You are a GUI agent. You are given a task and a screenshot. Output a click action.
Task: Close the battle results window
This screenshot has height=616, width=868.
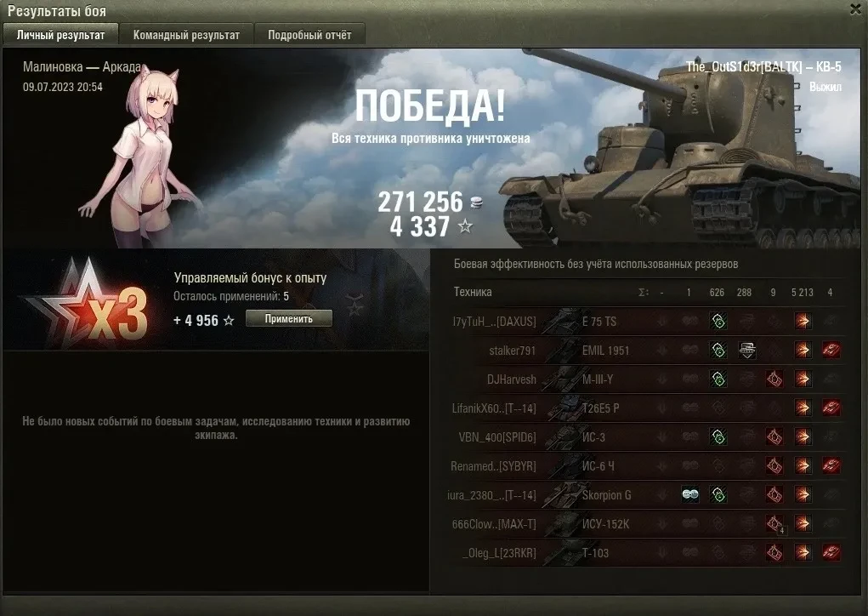pos(856,9)
